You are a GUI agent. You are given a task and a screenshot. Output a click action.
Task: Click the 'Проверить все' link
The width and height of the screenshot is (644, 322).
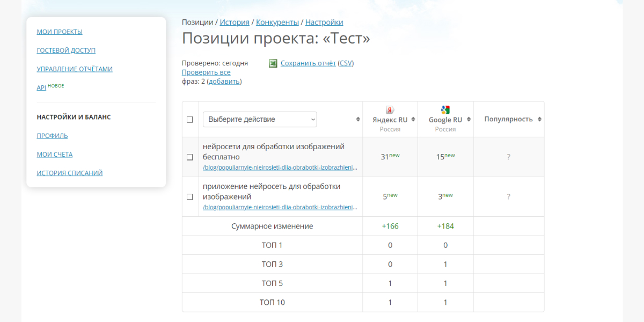pyautogui.click(x=206, y=72)
